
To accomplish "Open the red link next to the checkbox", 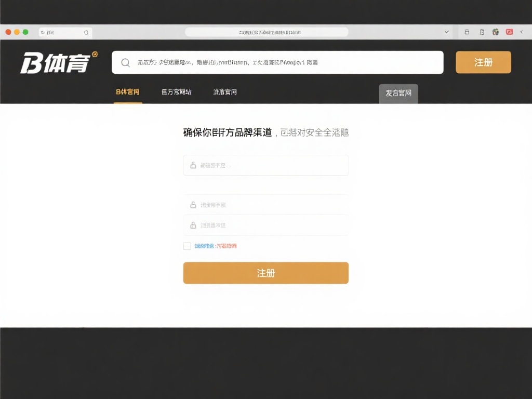I will click(227, 246).
